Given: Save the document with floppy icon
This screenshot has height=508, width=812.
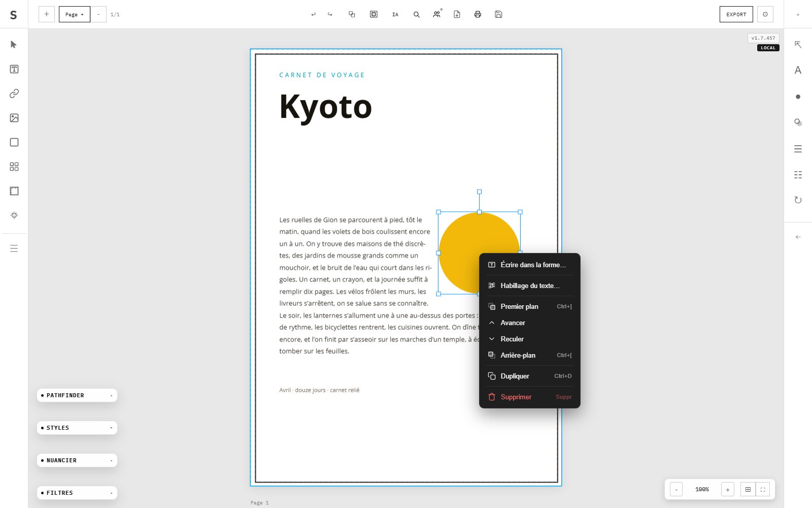Looking at the screenshot, I should 498,14.
